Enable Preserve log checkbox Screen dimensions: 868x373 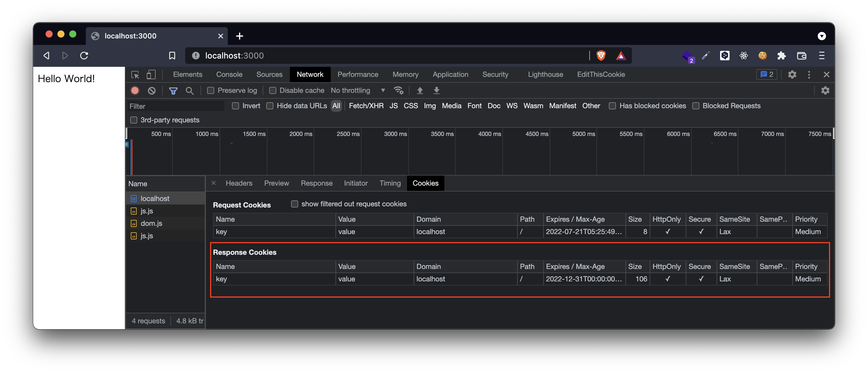(211, 90)
